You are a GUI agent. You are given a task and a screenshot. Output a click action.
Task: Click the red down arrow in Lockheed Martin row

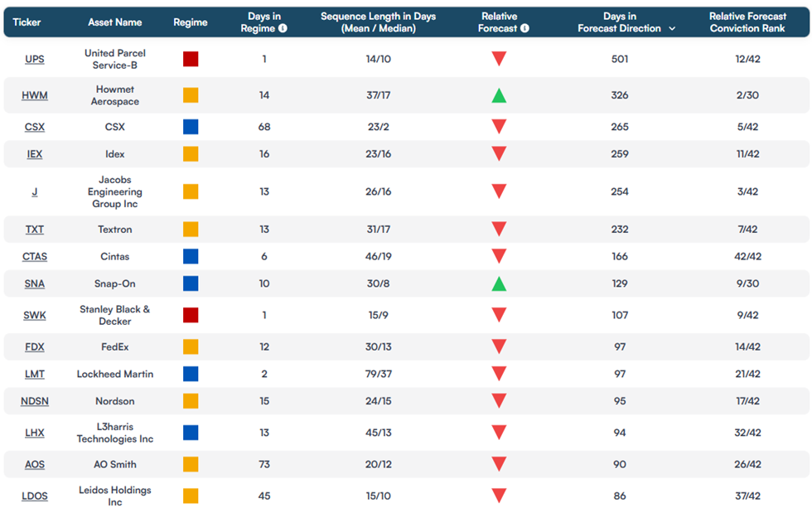coord(499,374)
